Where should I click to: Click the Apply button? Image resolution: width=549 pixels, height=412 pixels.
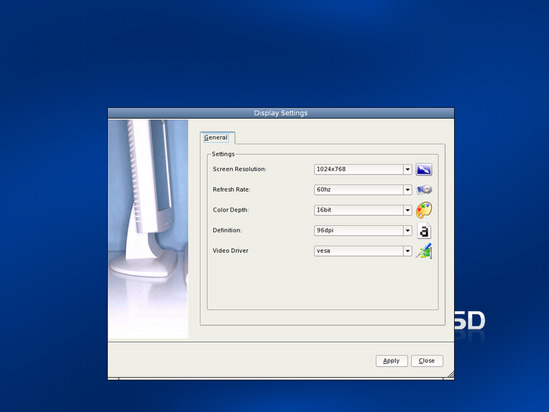point(391,361)
